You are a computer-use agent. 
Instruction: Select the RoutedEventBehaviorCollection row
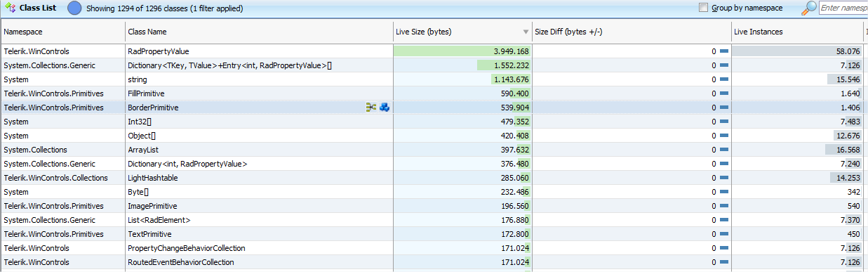tap(434, 262)
